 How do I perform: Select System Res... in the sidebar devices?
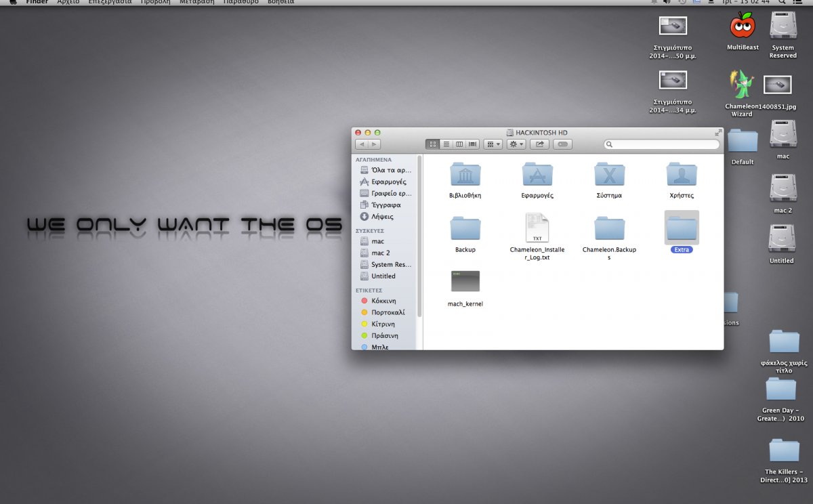[385, 265]
